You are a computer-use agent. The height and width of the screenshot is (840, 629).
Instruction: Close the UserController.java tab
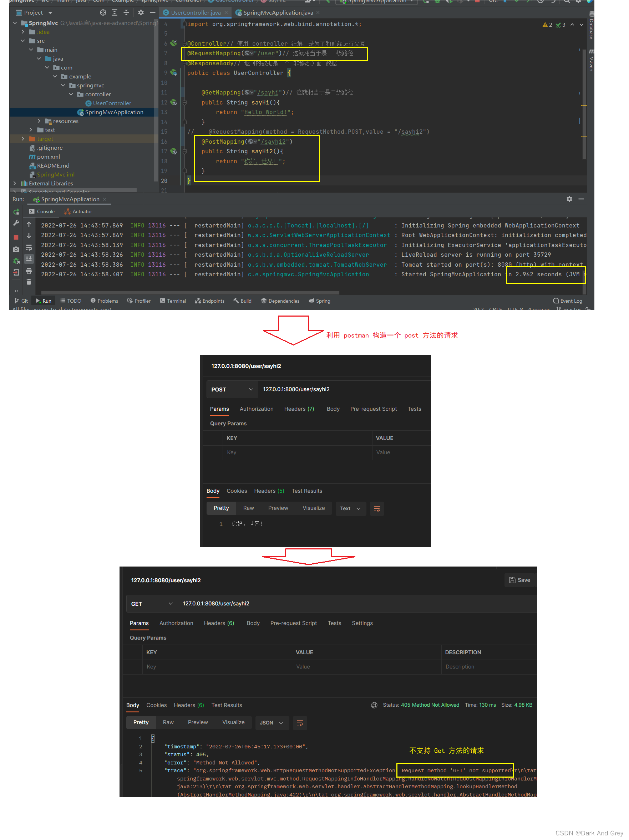(226, 12)
